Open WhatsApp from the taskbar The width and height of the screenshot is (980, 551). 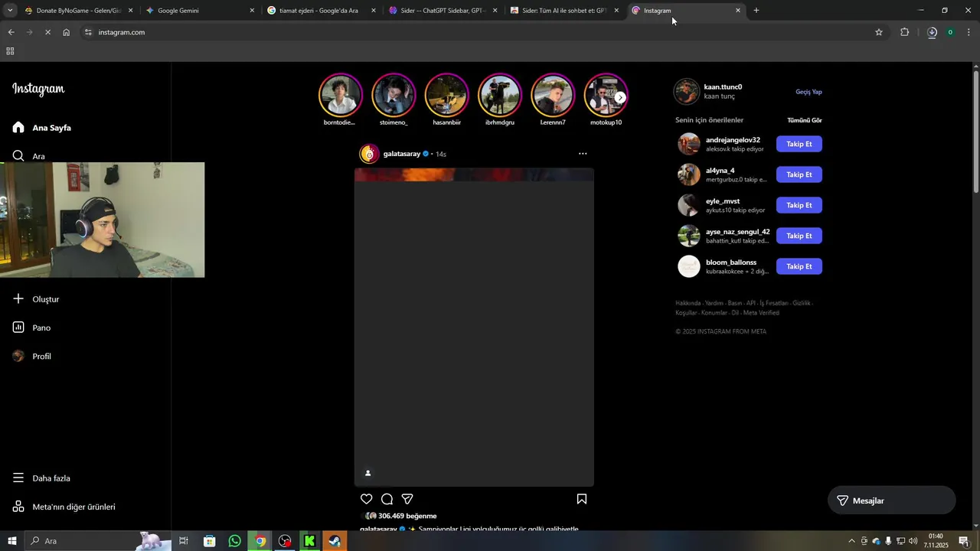[x=234, y=541]
